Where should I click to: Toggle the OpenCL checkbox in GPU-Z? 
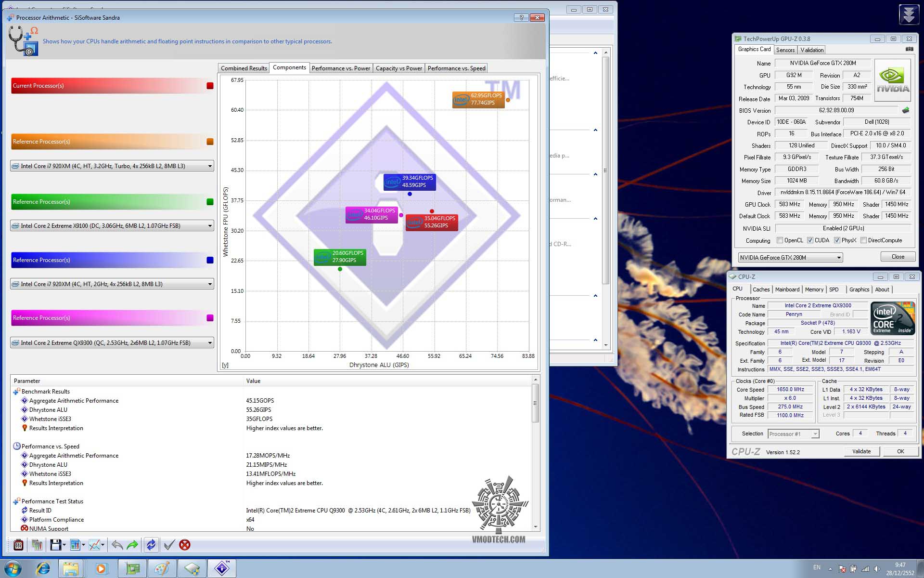(x=780, y=240)
